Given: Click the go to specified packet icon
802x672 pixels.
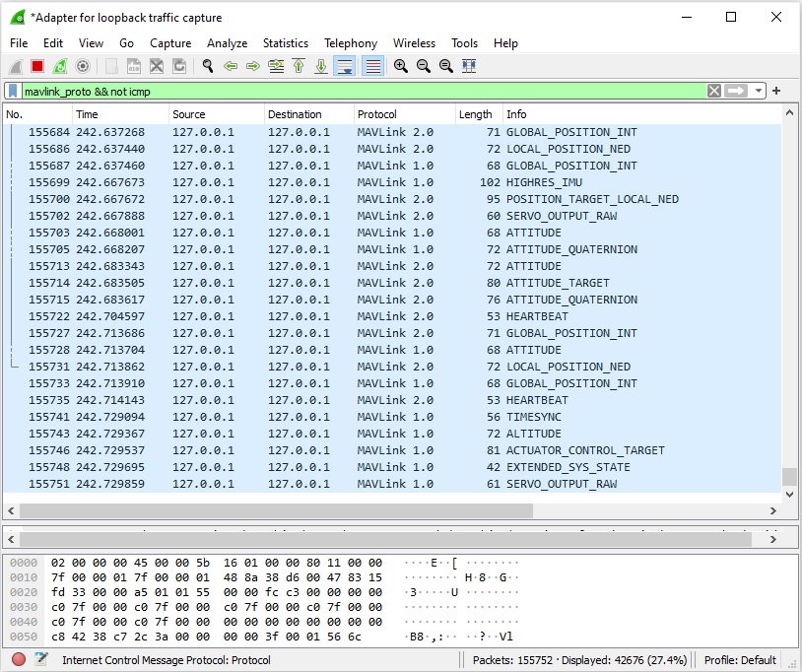Looking at the screenshot, I should 276,66.
